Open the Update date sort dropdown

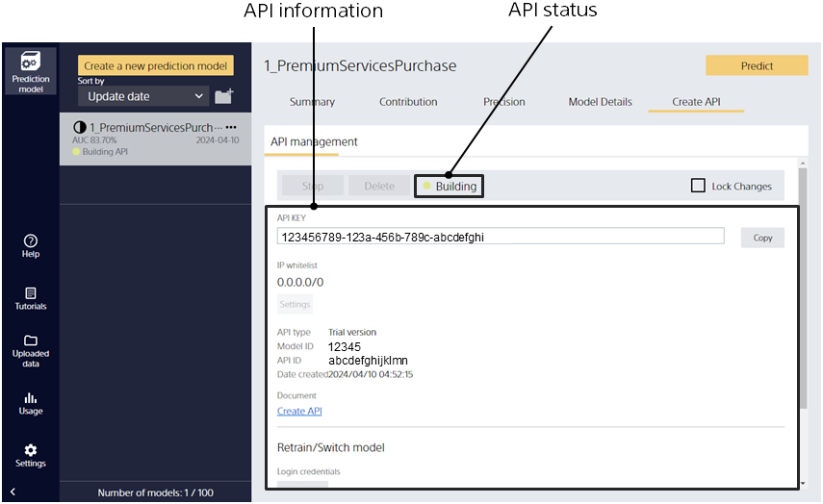point(143,96)
